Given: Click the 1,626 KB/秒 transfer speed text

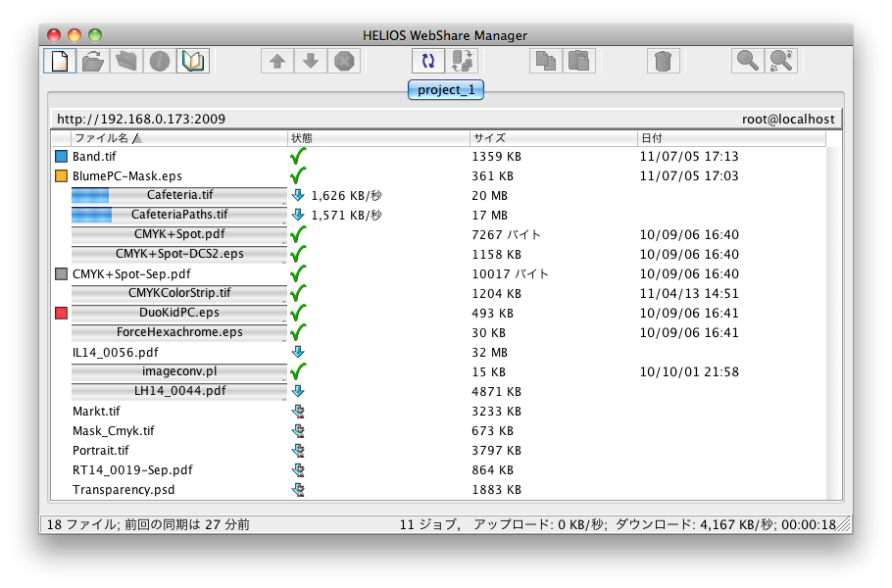Looking at the screenshot, I should [346, 196].
